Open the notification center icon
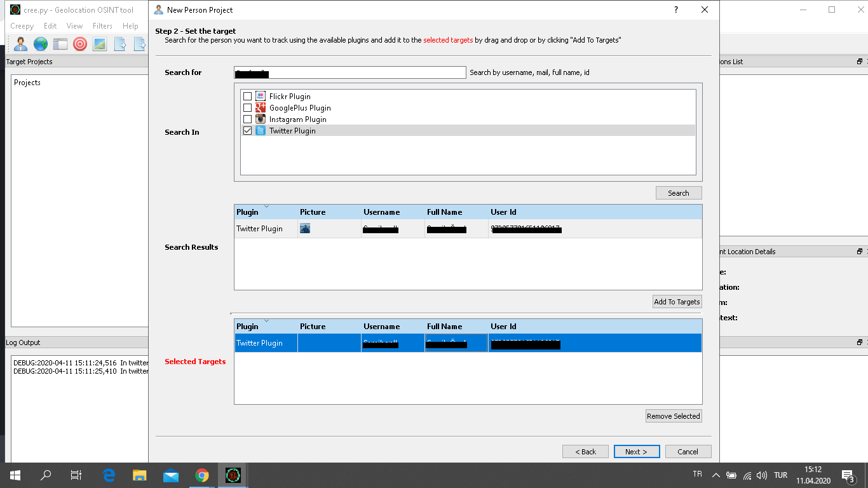 [848, 475]
